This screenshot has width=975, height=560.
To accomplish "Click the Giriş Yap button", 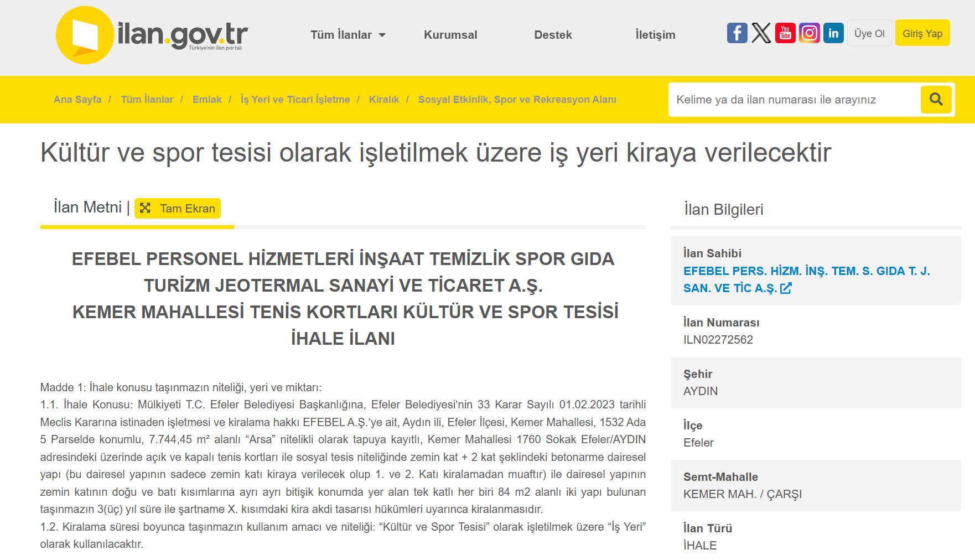I will [x=922, y=33].
